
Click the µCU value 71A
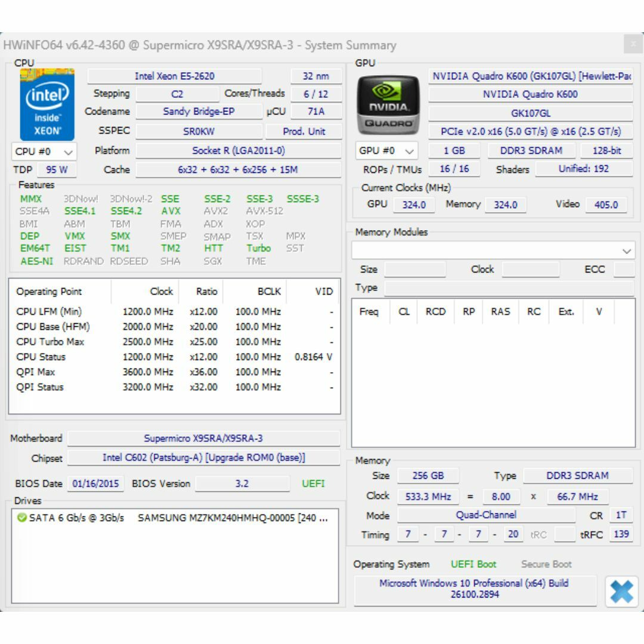[316, 112]
